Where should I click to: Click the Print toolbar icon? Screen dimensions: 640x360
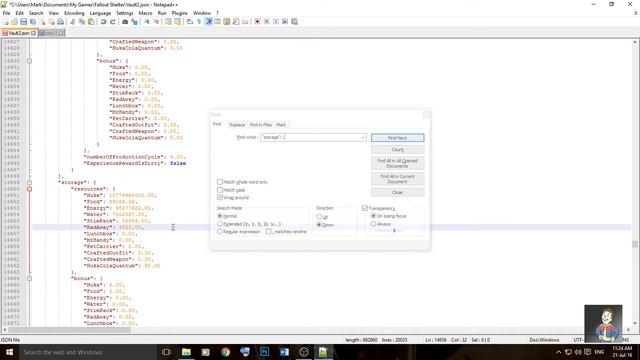pos(60,22)
